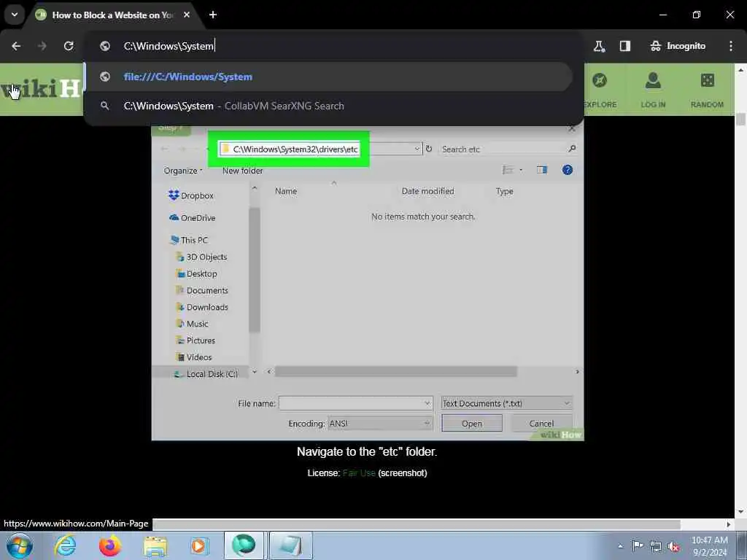Click the 'Navigate to the "etc" folder.' caption

(x=367, y=451)
